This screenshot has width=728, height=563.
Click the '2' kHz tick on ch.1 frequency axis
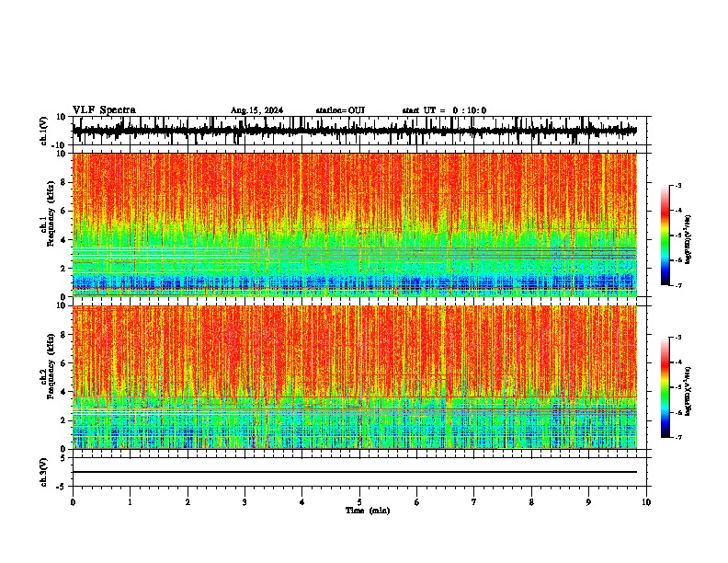pos(63,268)
